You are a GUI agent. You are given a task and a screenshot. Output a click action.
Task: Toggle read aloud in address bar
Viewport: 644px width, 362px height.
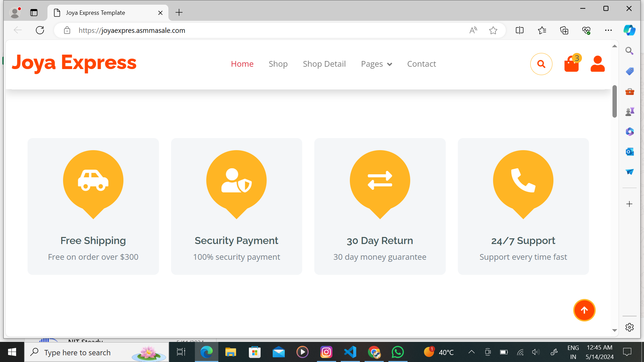click(473, 31)
